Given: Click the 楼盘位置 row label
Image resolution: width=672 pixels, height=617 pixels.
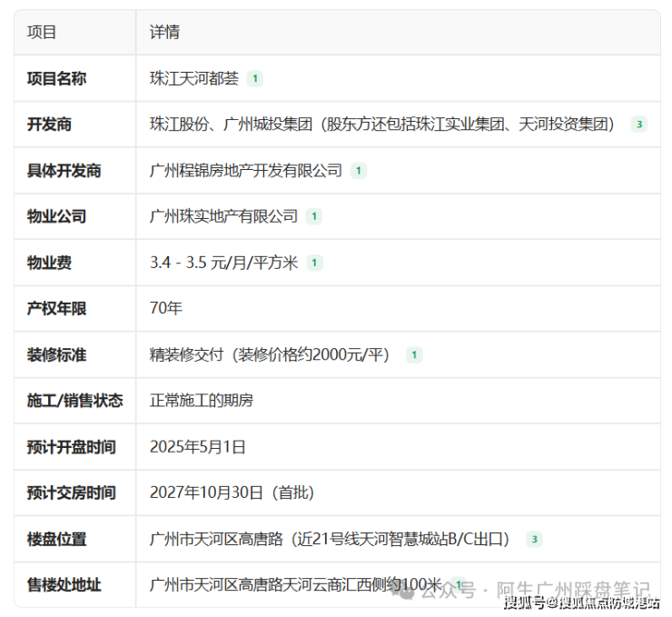Looking at the screenshot, I should 56,540.
